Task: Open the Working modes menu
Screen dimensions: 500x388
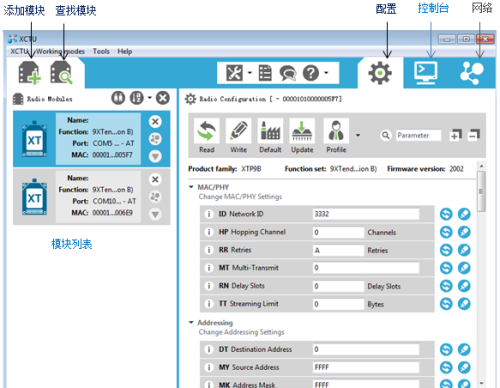Action: 60,51
